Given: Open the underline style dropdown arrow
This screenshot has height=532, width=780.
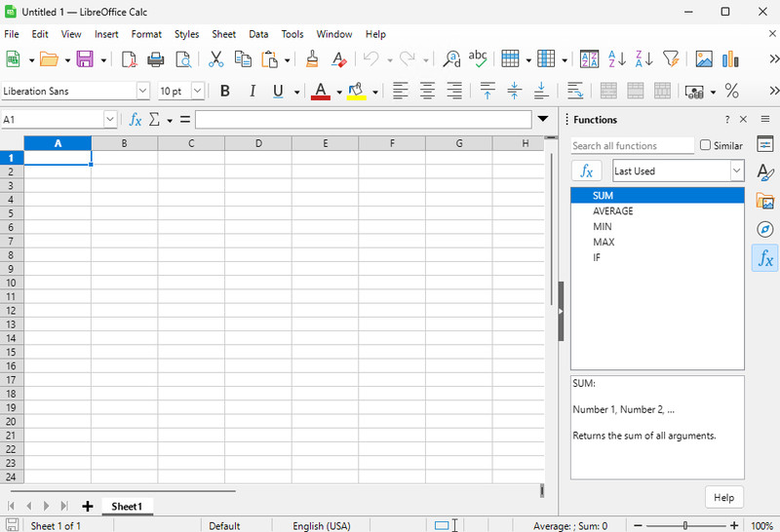Looking at the screenshot, I should coord(297,92).
